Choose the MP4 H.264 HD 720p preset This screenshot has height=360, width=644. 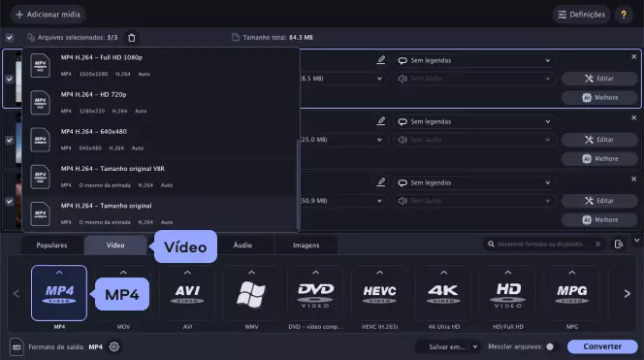coord(161,102)
